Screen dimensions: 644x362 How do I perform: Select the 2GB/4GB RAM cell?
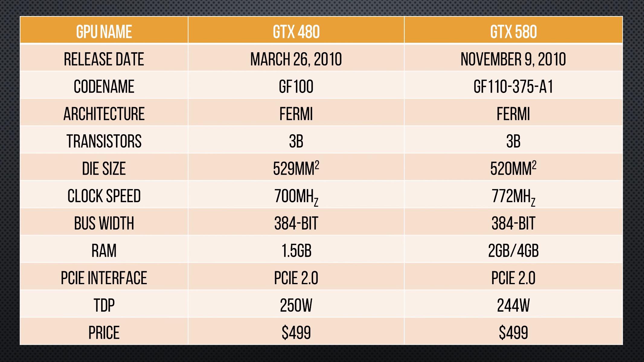513,251
